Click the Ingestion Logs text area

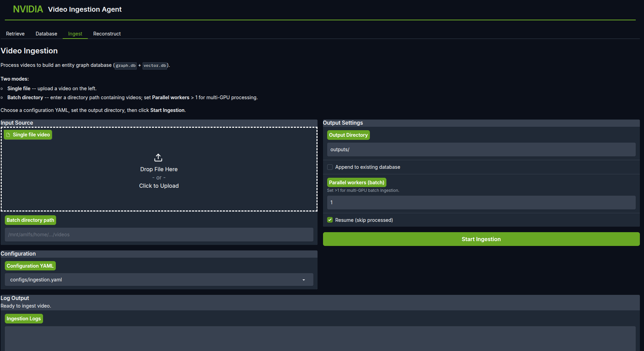(x=320, y=339)
